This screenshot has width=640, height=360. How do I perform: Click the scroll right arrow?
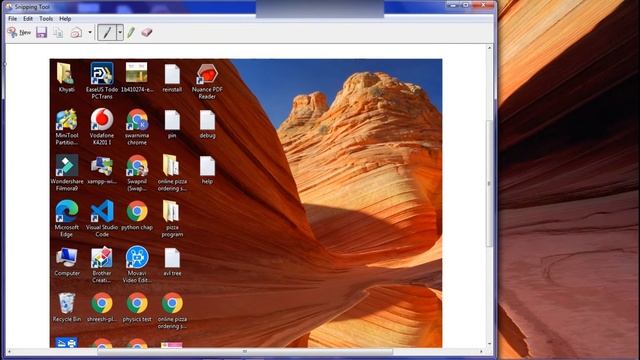pyautogui.click(x=481, y=351)
